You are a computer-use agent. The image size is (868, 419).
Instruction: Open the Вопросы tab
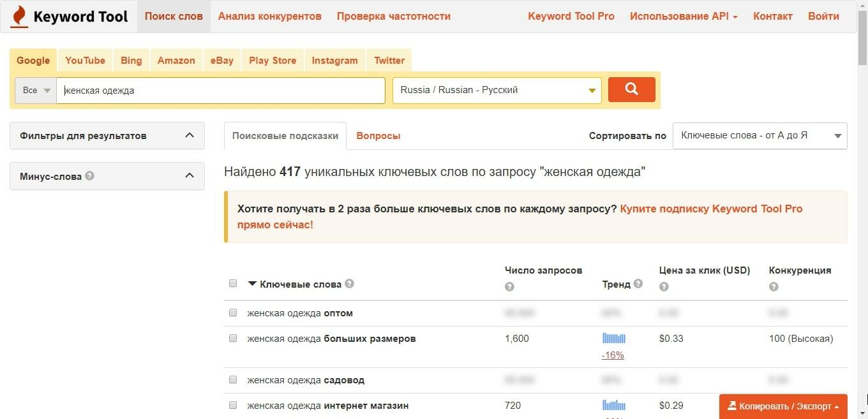click(x=378, y=136)
